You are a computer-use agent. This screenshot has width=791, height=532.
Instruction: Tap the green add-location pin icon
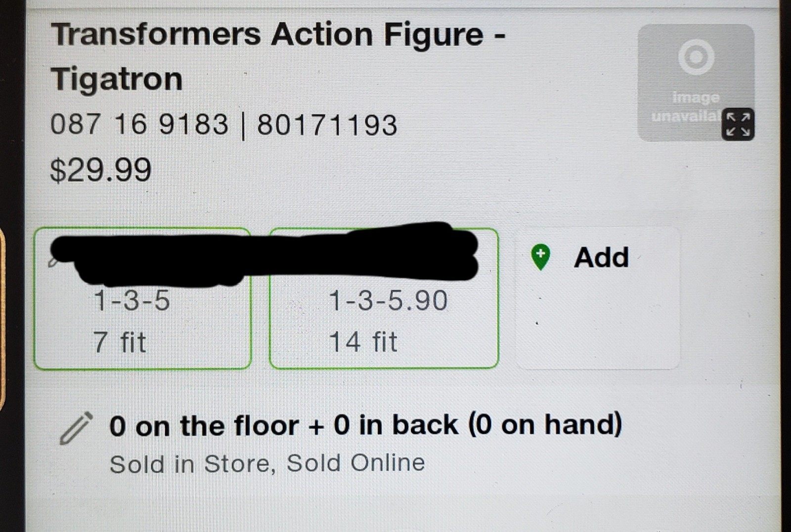click(x=540, y=257)
